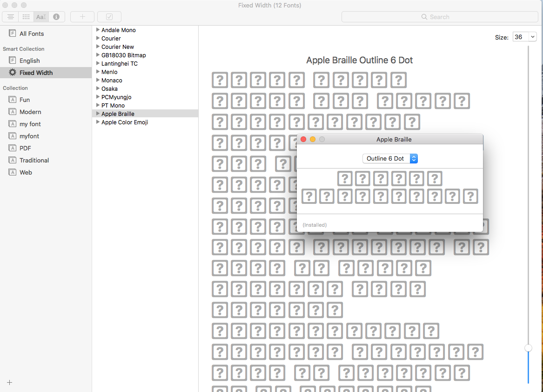Add a font with the plus toolbar button
The width and height of the screenshot is (543, 392).
82,17
